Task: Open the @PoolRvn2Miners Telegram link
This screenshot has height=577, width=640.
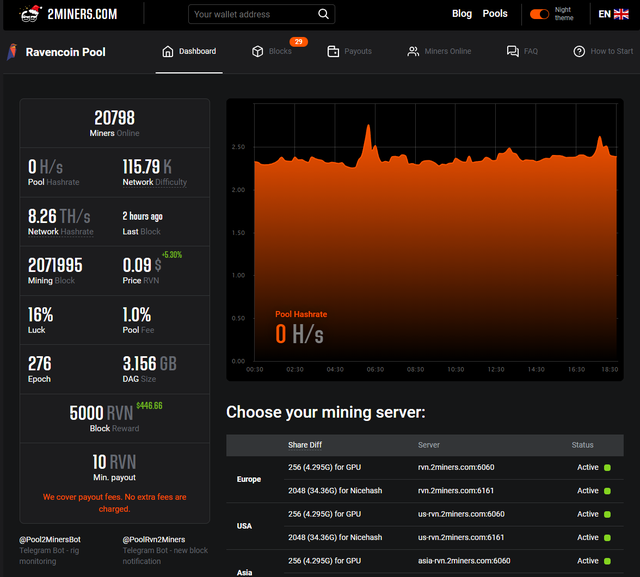Action: tap(154, 539)
